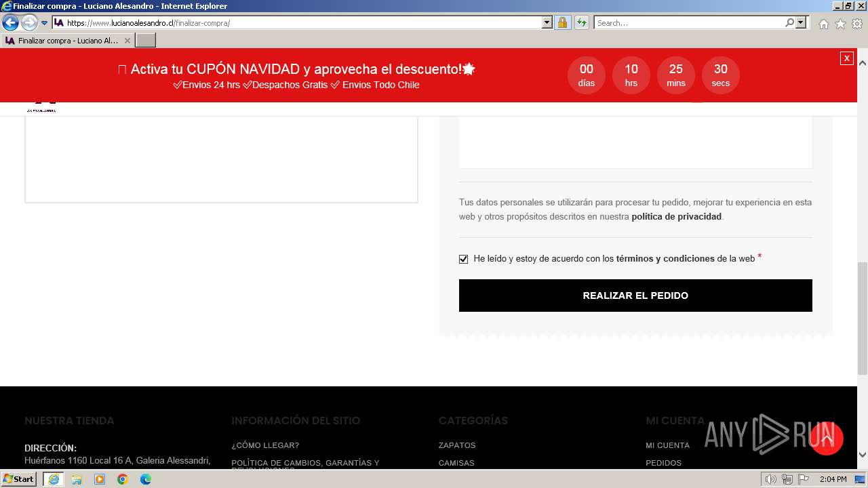Run search with the magnifier icon
Image resolution: width=868 pixels, height=488 pixels.
pyautogui.click(x=789, y=23)
